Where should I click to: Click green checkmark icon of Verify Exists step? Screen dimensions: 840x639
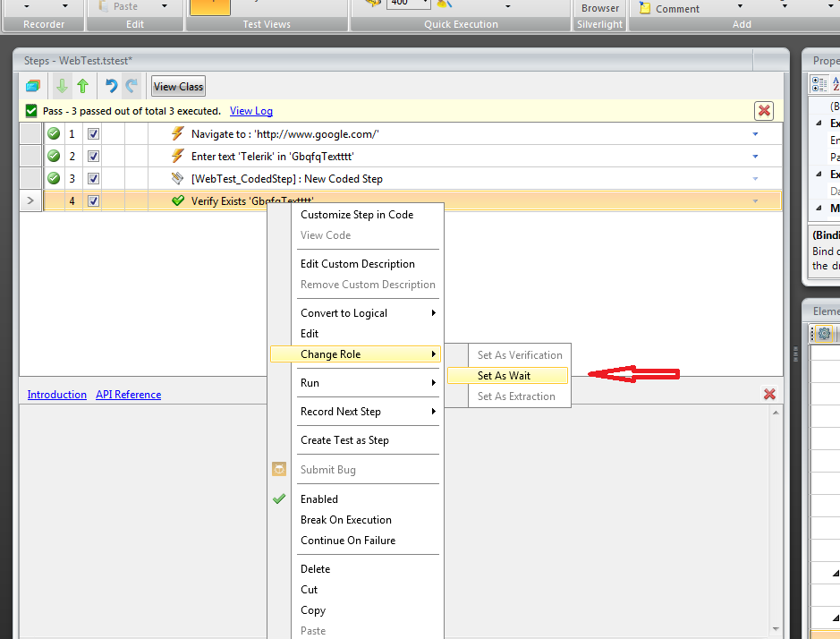click(x=178, y=200)
